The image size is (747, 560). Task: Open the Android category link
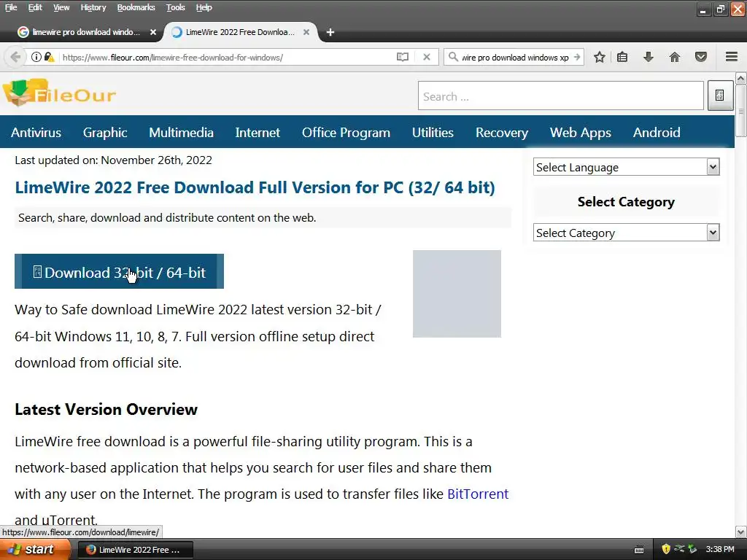(x=657, y=133)
